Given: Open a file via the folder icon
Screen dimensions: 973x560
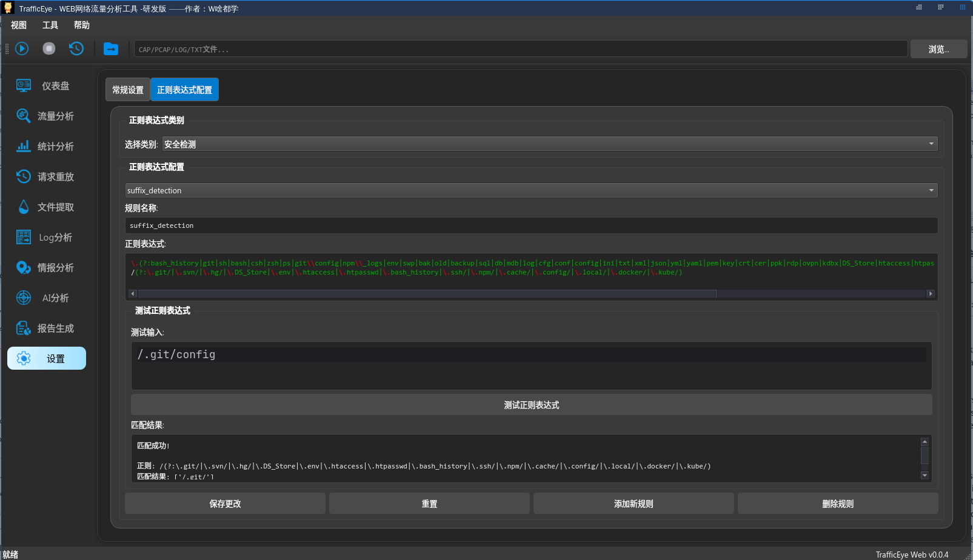Looking at the screenshot, I should point(111,48).
